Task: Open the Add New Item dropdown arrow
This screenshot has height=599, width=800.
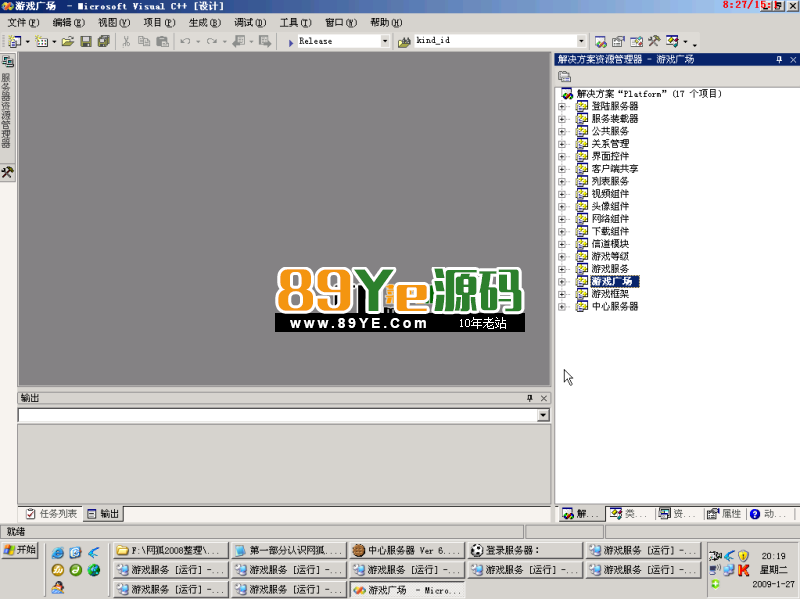Action: pos(54,41)
